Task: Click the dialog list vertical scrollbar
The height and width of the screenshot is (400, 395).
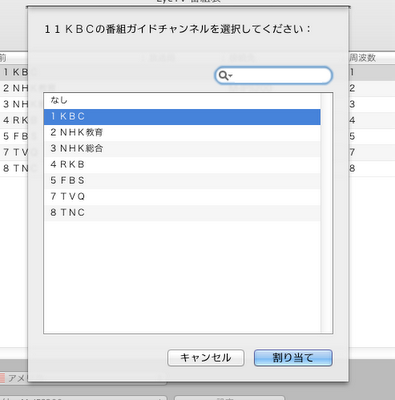Action: pyautogui.click(x=326, y=213)
